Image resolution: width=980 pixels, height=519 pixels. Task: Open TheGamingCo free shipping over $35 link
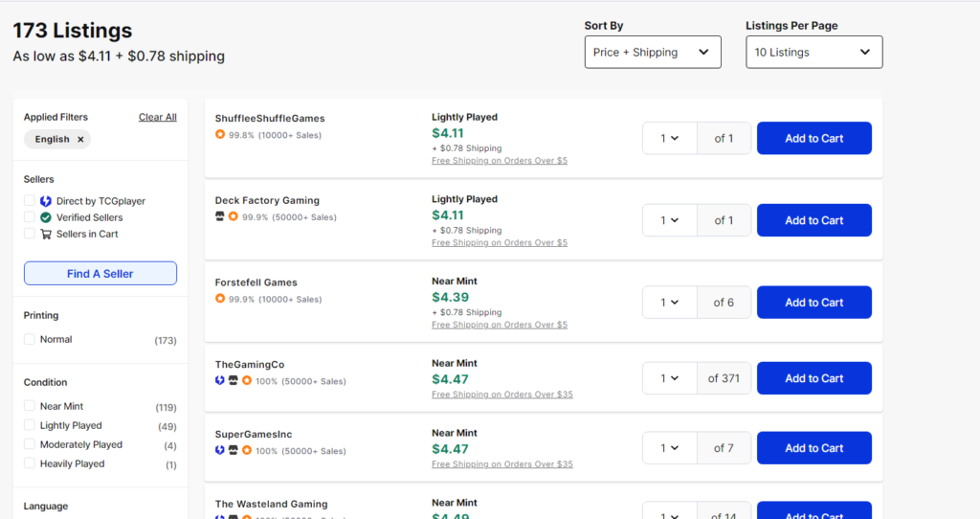[501, 395]
